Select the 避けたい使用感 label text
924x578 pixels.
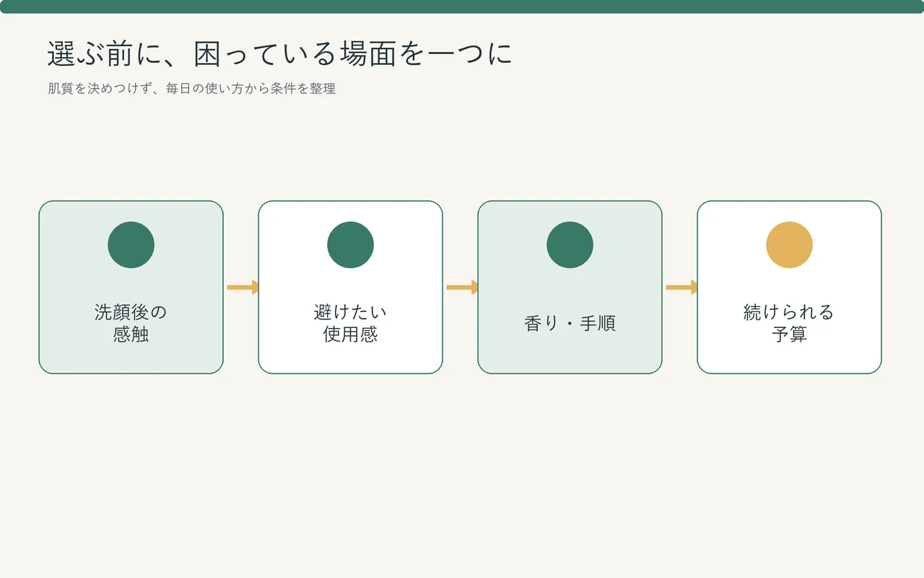[x=350, y=323]
